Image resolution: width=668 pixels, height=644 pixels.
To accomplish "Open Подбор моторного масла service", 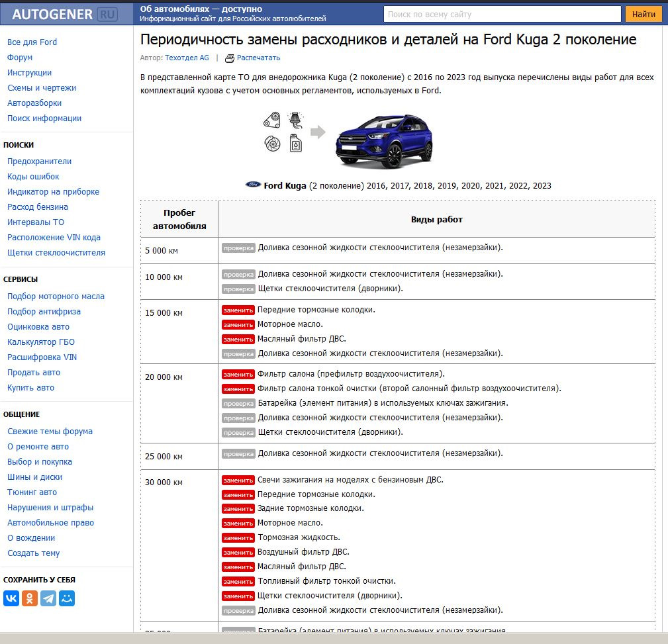I will pyautogui.click(x=56, y=297).
